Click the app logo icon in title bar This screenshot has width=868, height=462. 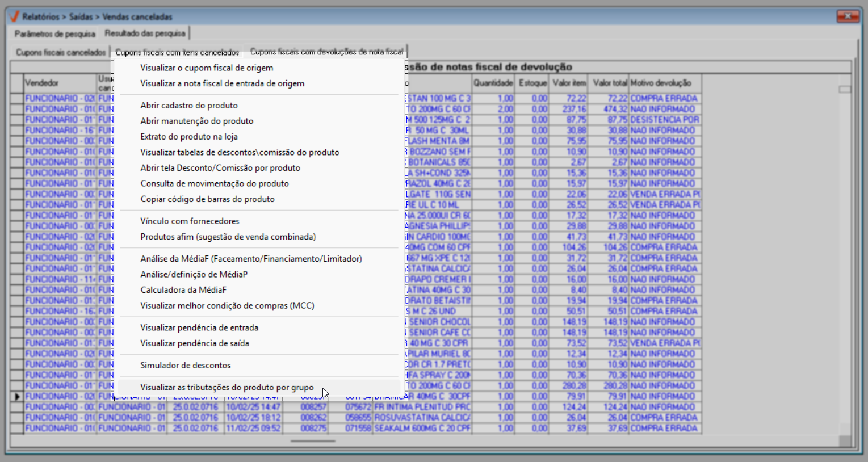click(14, 16)
